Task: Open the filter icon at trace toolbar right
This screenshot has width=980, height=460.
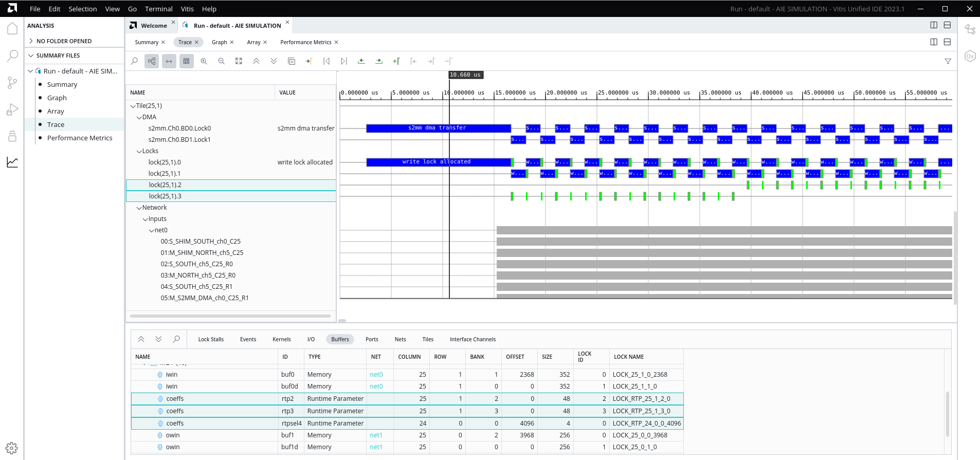Action: (x=948, y=61)
